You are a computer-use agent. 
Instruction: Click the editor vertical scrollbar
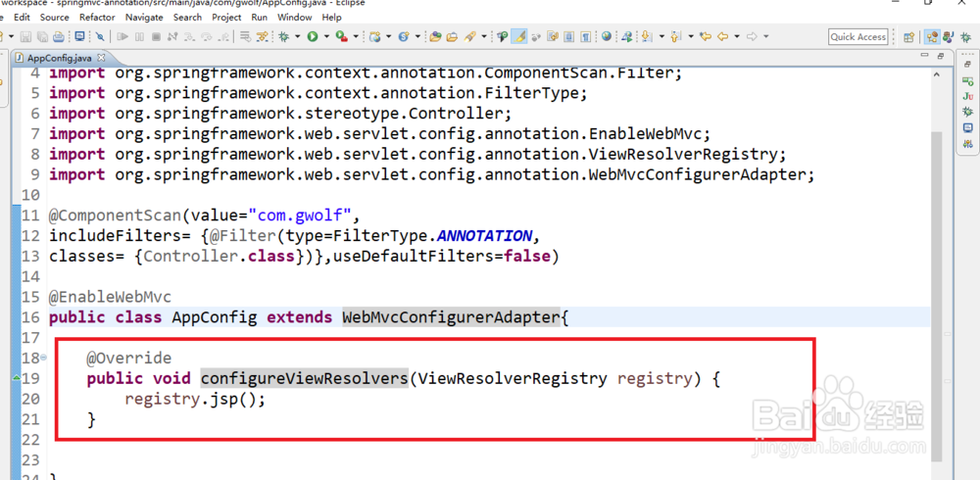[x=936, y=296]
